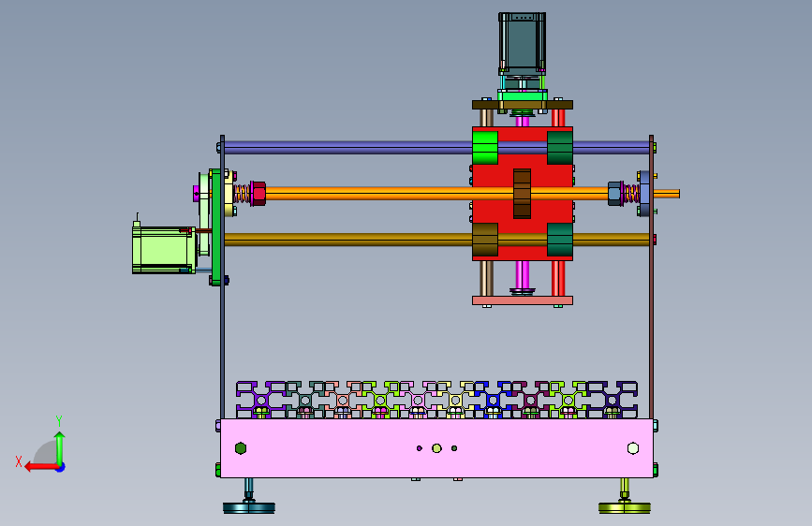The image size is (812, 526).
Task: Select the brown bearing block at carriage bottom-left
Action: [x=485, y=240]
